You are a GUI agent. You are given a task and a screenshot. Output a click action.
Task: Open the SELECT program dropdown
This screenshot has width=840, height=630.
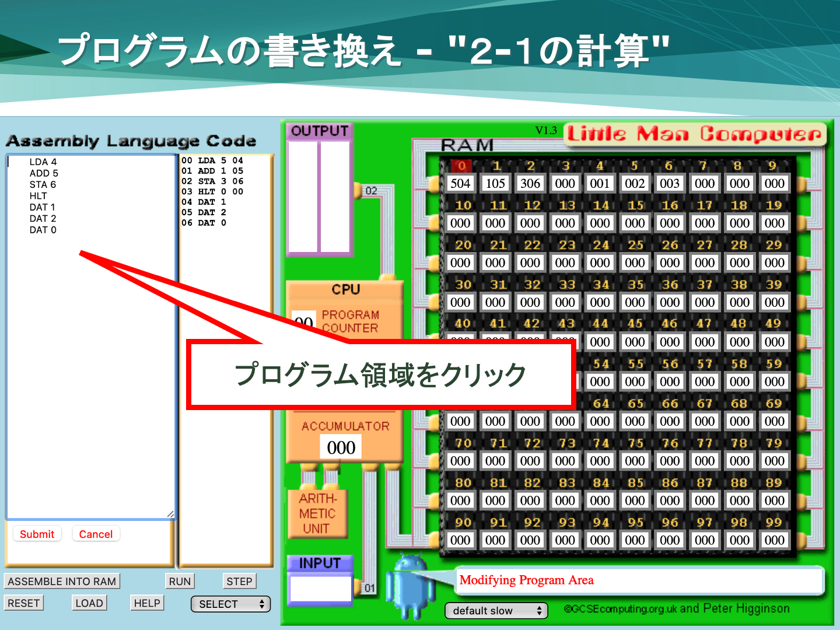coord(231,604)
